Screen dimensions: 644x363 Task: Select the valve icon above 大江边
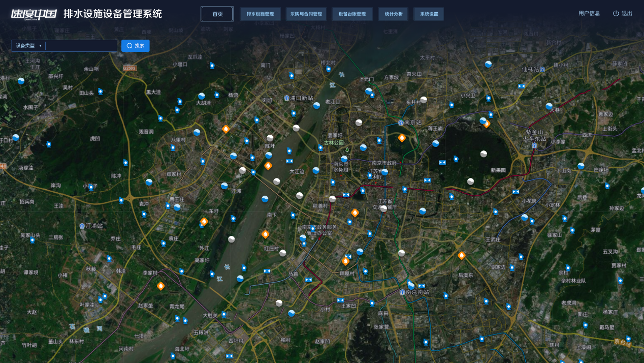tap(289, 161)
